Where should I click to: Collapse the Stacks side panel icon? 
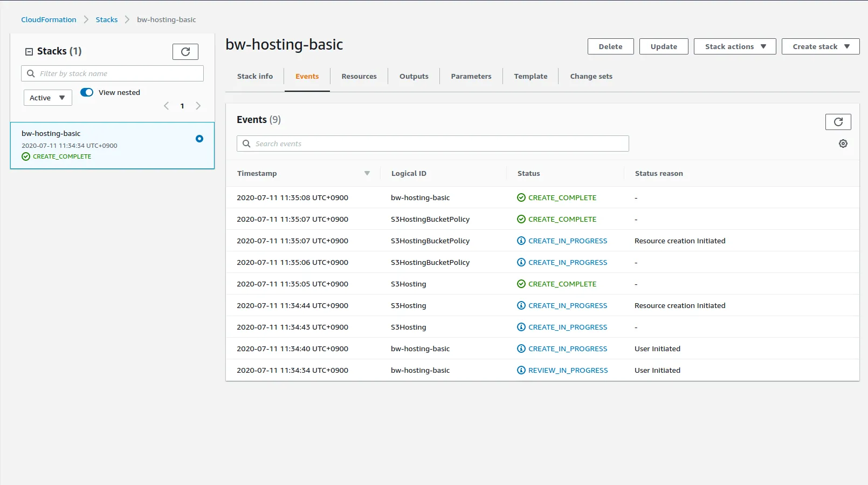tap(29, 52)
